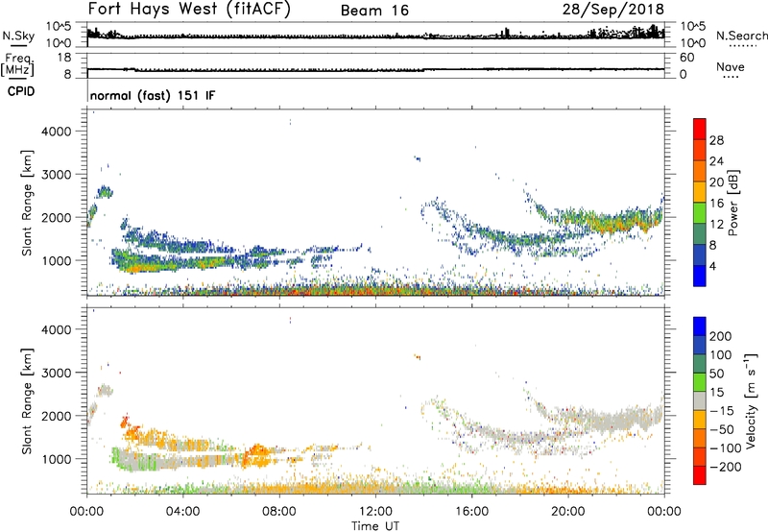Click the '16:00' time tick label
Image resolution: width=768 pixels, height=532 pixels.
(x=471, y=512)
